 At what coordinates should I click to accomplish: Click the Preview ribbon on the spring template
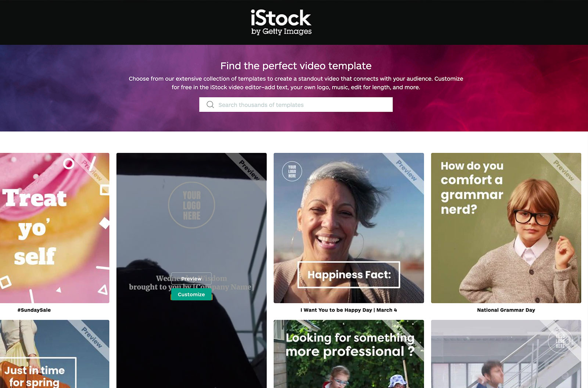click(x=92, y=337)
